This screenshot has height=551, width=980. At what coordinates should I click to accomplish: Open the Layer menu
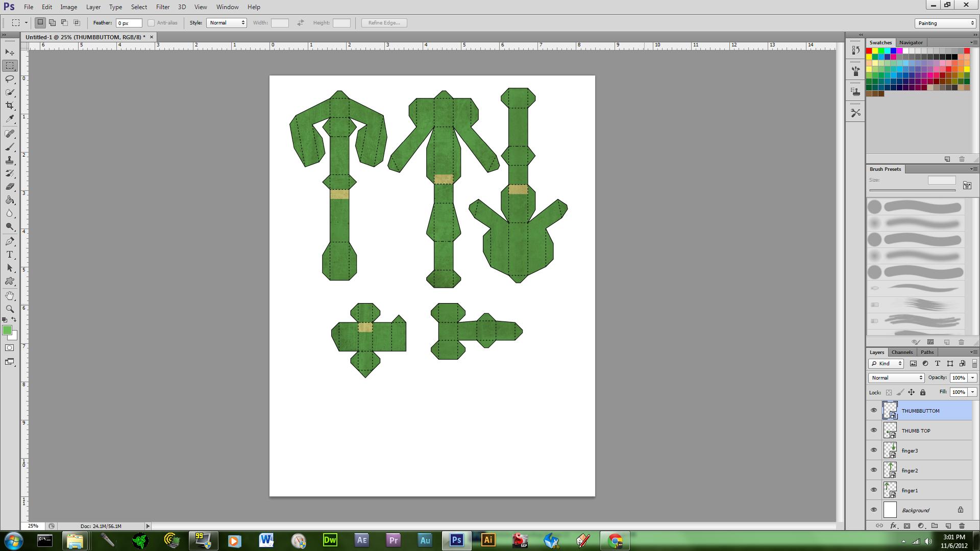click(93, 7)
